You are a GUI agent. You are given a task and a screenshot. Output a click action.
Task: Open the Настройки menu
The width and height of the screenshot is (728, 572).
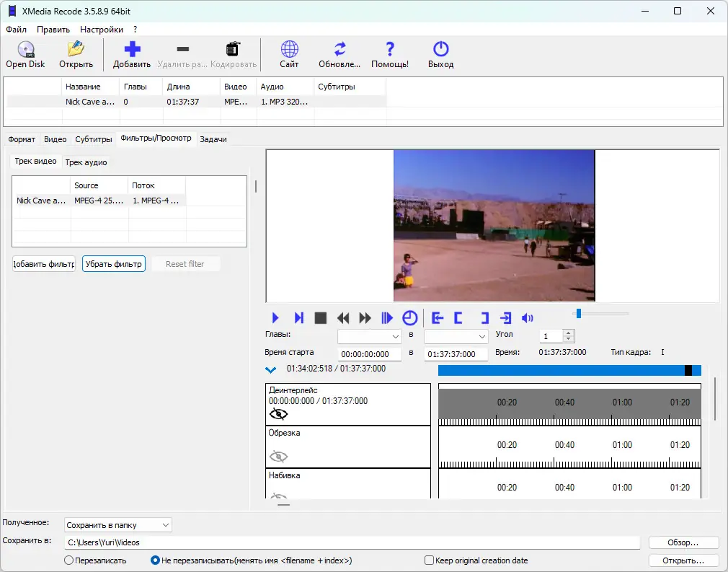tap(101, 30)
